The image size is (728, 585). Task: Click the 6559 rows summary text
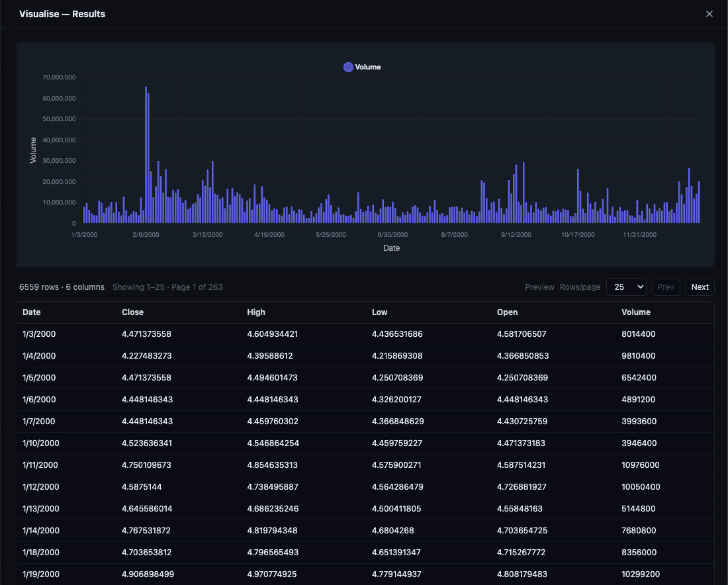tap(61, 287)
